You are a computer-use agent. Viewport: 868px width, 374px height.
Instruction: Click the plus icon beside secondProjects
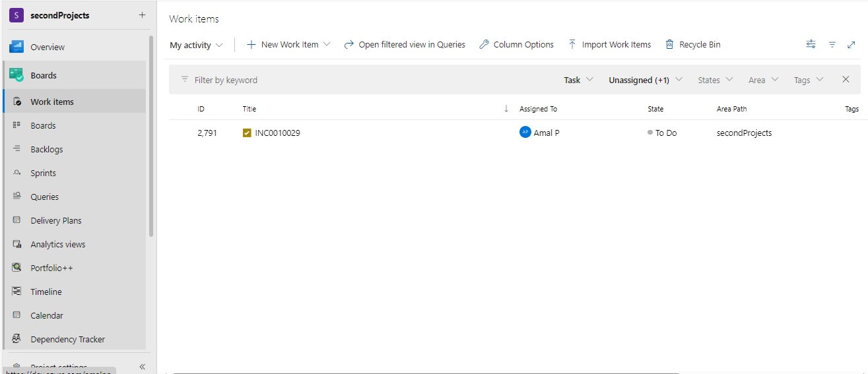142,15
